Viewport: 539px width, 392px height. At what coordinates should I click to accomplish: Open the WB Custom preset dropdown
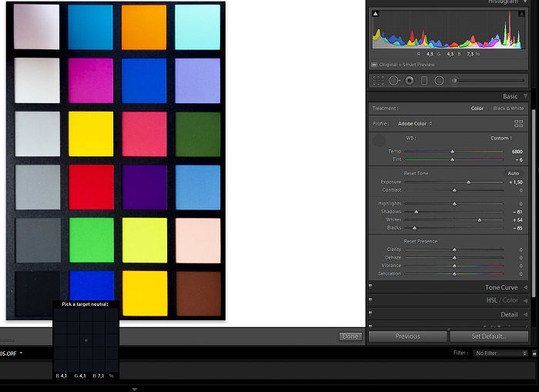500,139
